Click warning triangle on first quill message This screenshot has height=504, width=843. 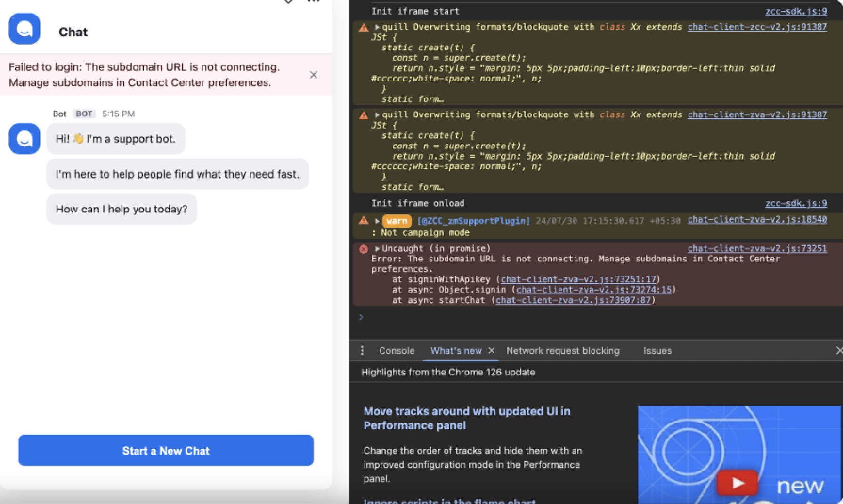click(x=364, y=27)
